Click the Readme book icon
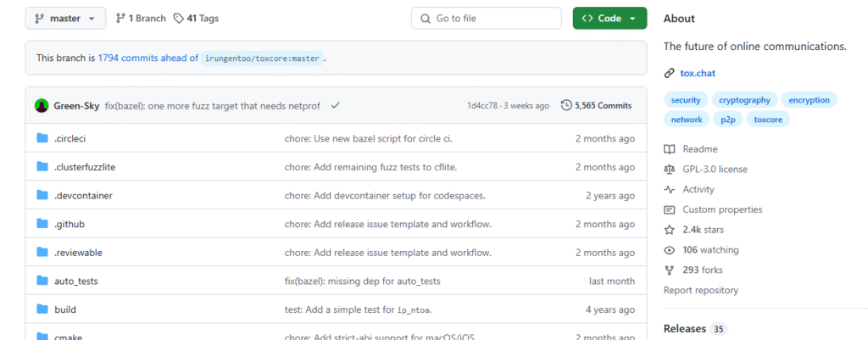The width and height of the screenshot is (868, 340). coord(670,149)
